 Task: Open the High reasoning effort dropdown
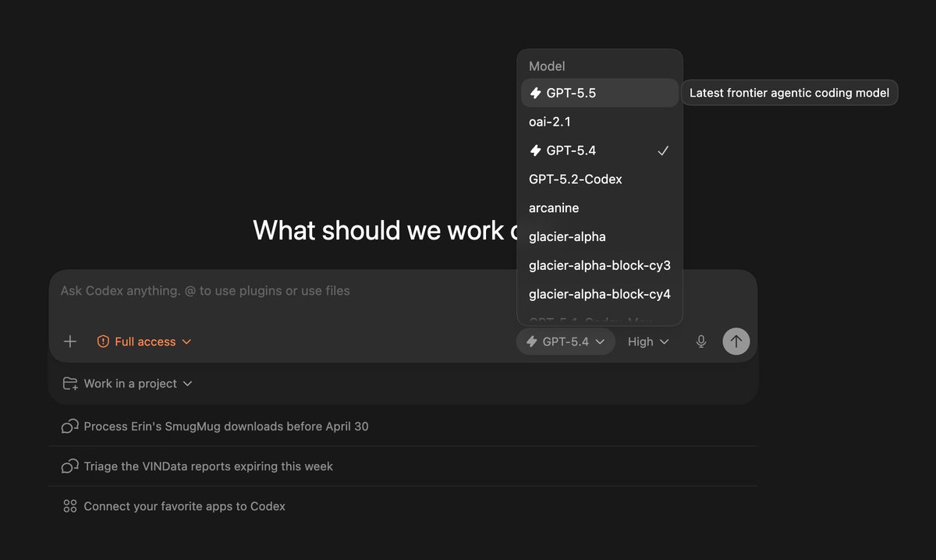(648, 342)
